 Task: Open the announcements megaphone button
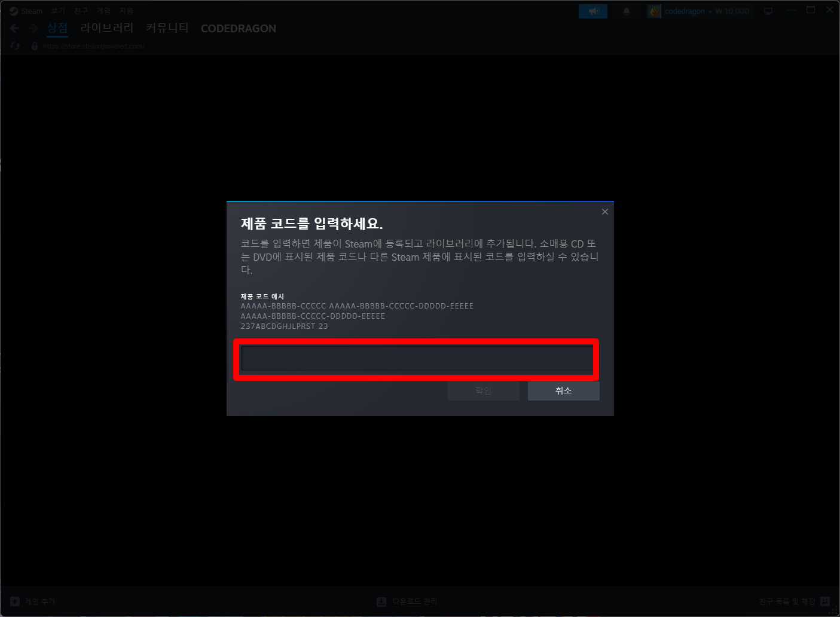pos(593,11)
